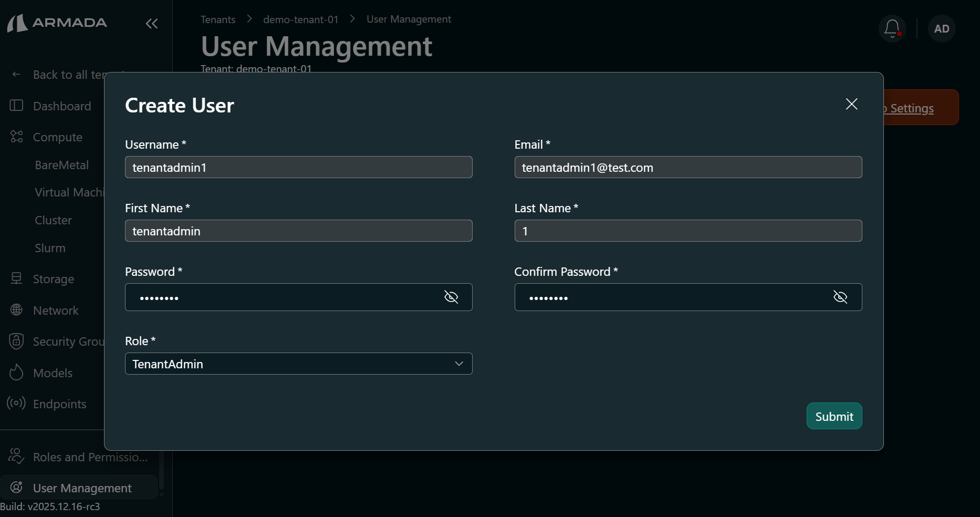The image size is (980, 517).
Task: Show the Confirm Password text
Action: click(840, 297)
